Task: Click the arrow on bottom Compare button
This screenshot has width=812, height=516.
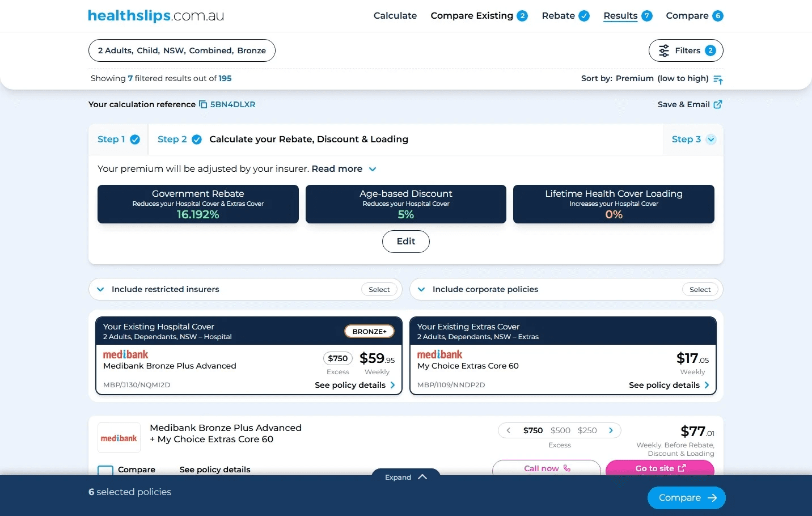Action: pos(712,498)
